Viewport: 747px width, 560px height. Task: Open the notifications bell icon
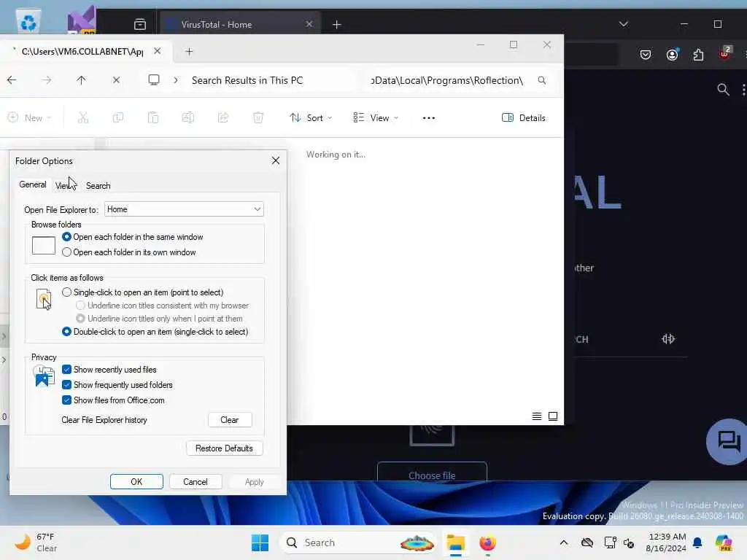(697, 542)
